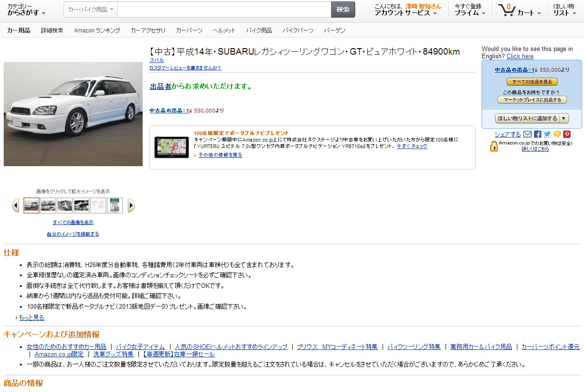
Task: Open 洗車グッズ特集 link
Action: click(x=113, y=354)
